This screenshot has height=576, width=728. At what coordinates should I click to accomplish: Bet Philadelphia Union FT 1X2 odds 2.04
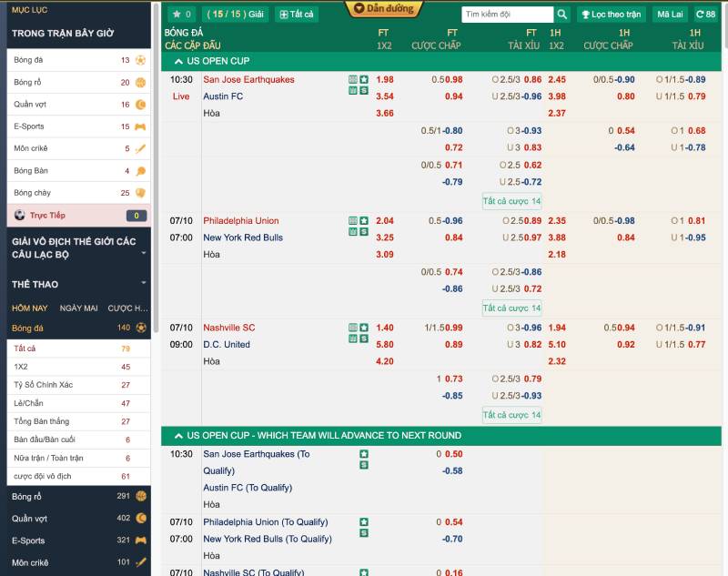(x=385, y=220)
